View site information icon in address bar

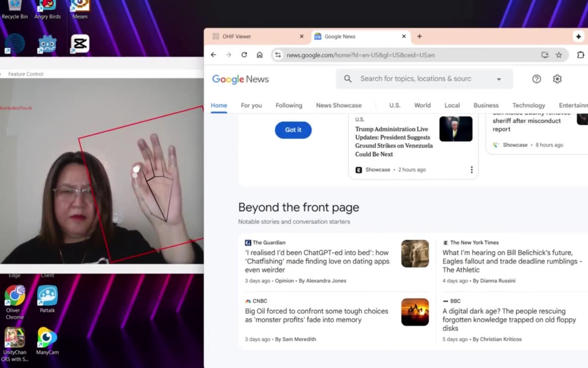click(278, 55)
